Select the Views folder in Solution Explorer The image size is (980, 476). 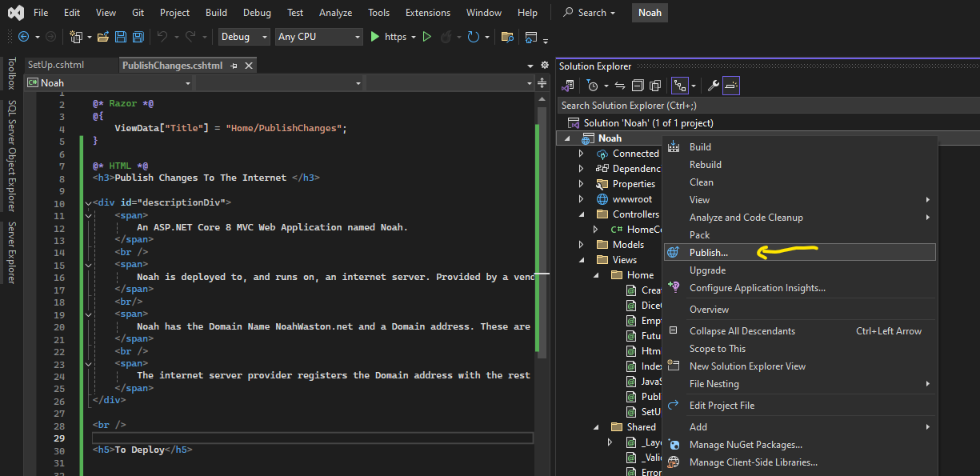[x=624, y=260]
